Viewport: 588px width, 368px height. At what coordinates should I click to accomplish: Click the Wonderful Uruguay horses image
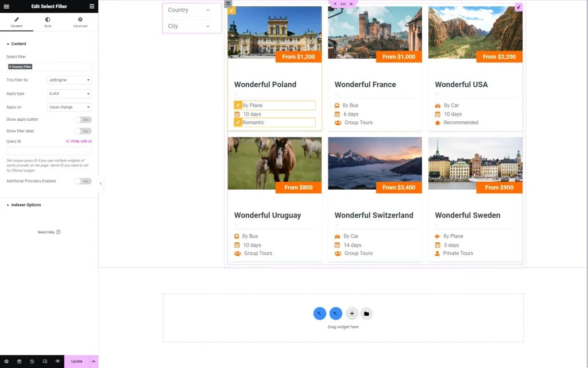pos(274,163)
